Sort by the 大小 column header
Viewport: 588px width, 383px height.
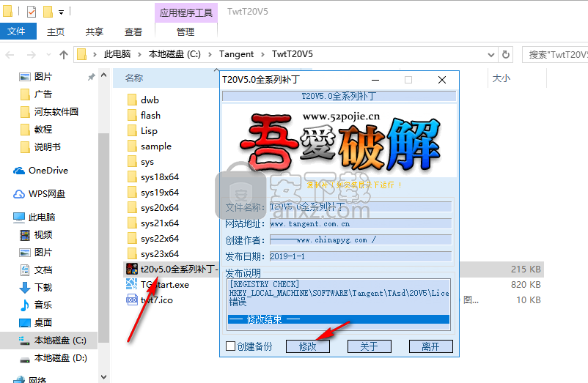click(x=501, y=78)
